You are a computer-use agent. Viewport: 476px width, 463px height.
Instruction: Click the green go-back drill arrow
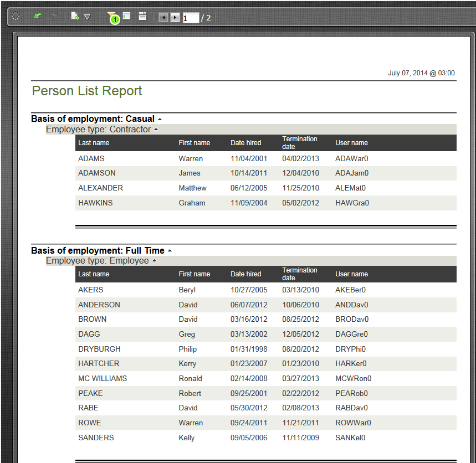coord(37,16)
